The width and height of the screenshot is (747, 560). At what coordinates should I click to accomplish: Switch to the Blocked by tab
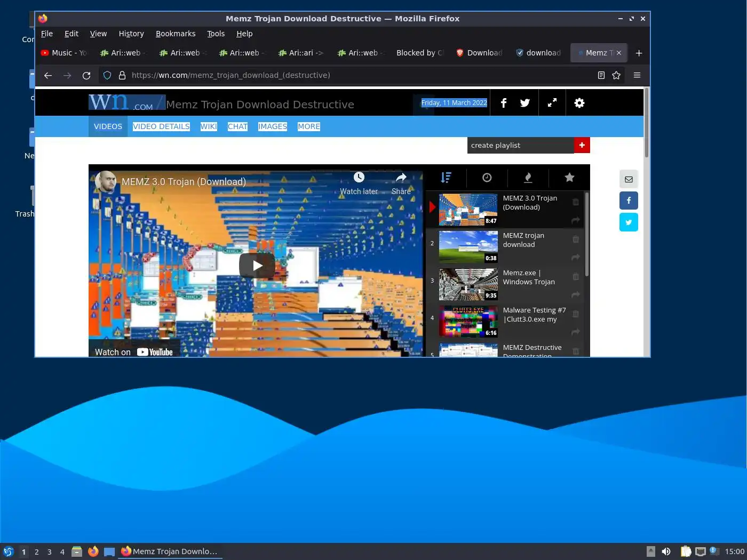coord(419,53)
